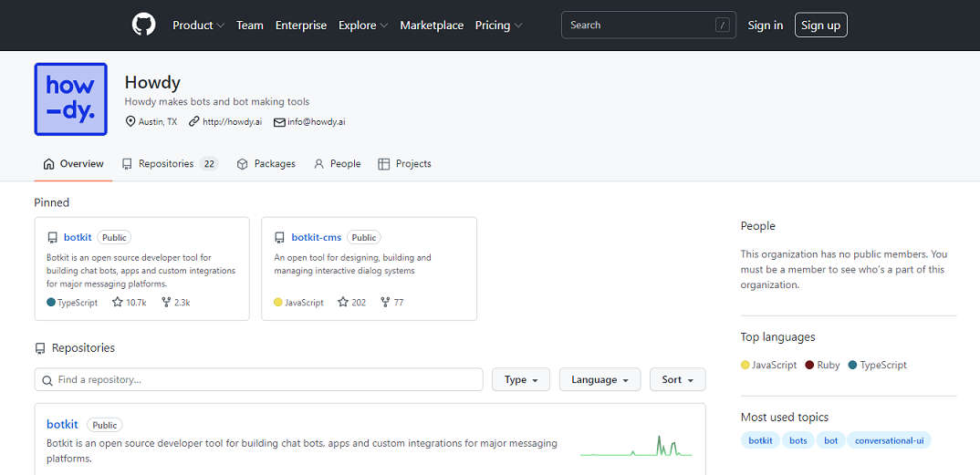Click the envelope icon beside info@howdy.ai
Image resolution: width=980 pixels, height=475 pixels.
279,122
